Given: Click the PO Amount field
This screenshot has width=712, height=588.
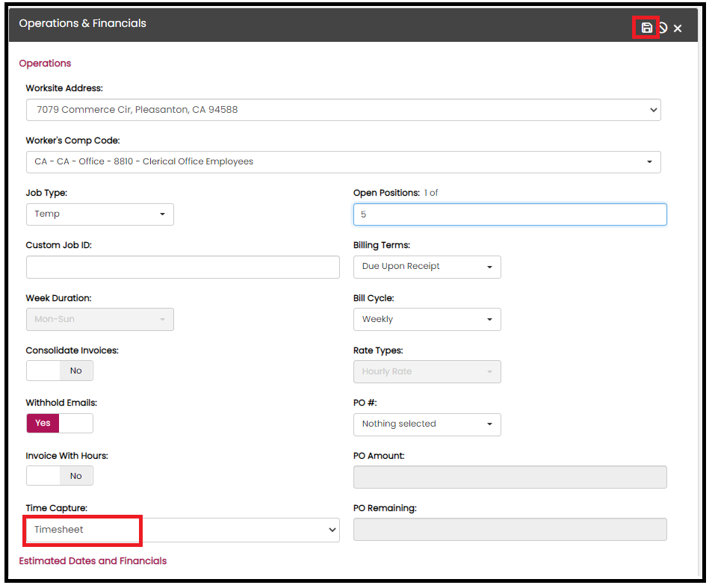Looking at the screenshot, I should 510,477.
